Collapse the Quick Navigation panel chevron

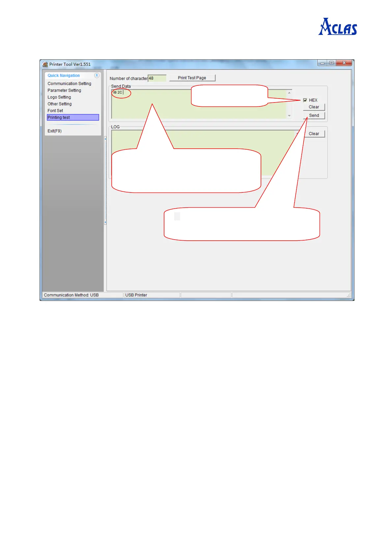pyautogui.click(x=97, y=75)
